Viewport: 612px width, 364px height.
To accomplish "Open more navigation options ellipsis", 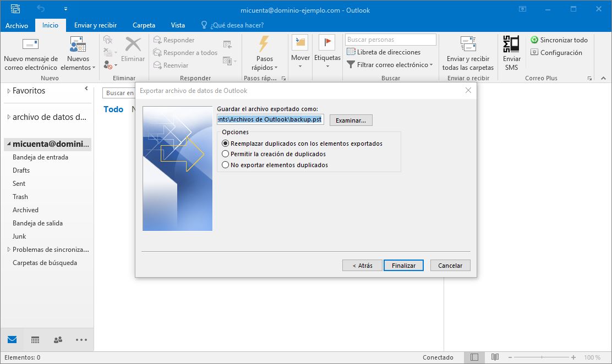I will [x=81, y=340].
